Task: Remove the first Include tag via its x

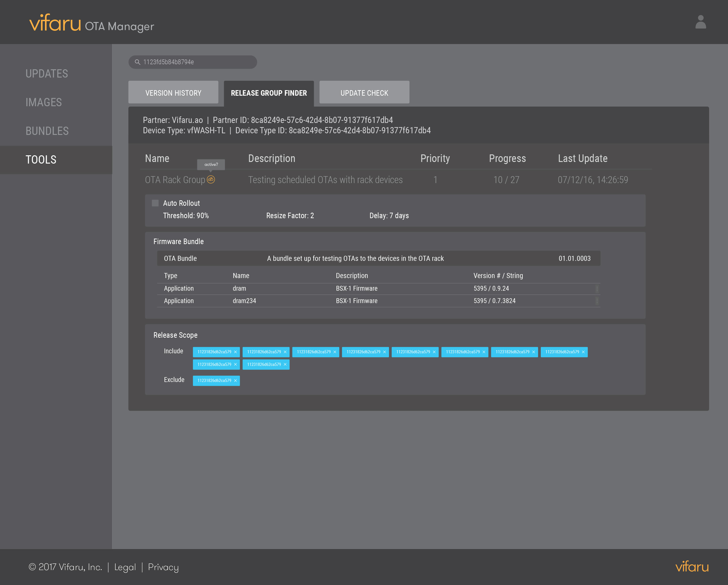Action: tap(235, 352)
